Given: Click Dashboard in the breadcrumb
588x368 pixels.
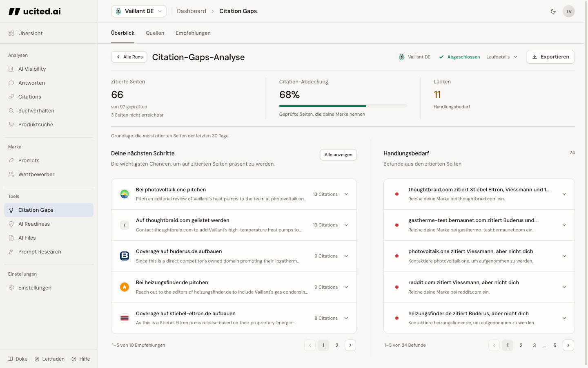Looking at the screenshot, I should pyautogui.click(x=192, y=11).
